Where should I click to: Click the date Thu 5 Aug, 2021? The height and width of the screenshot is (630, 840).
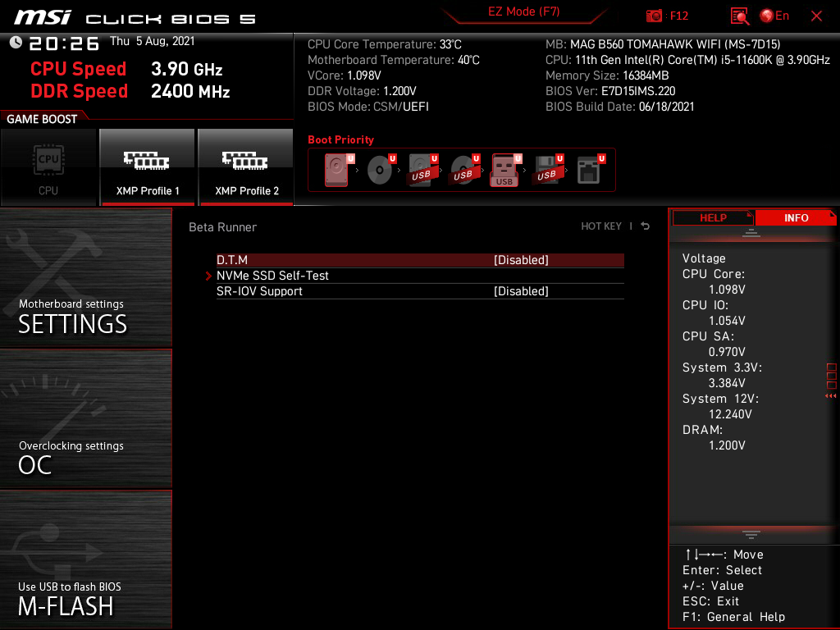[x=152, y=41]
